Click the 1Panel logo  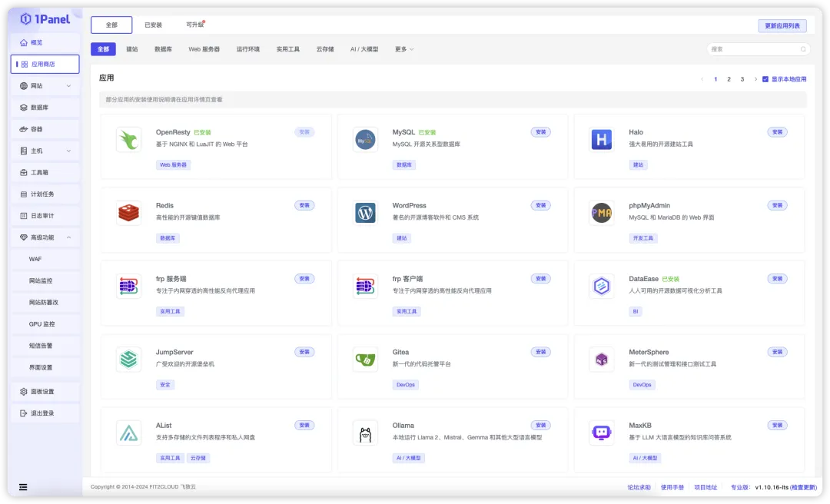tap(45, 19)
